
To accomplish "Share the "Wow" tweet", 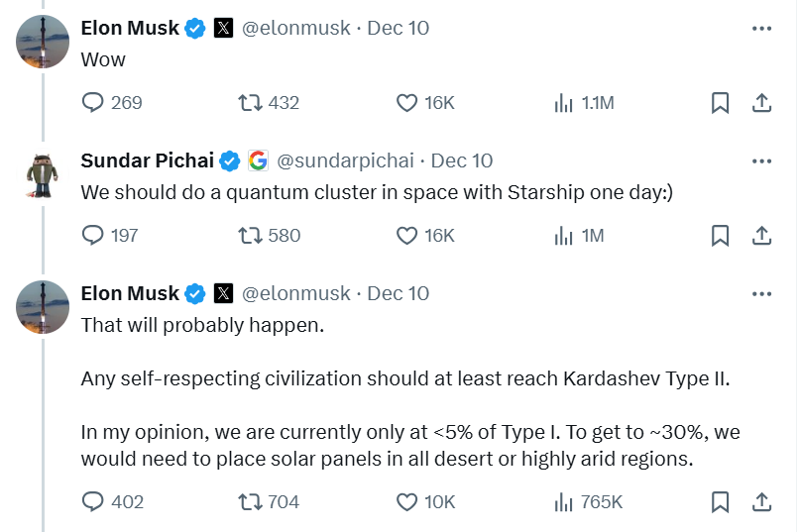I will click(761, 102).
